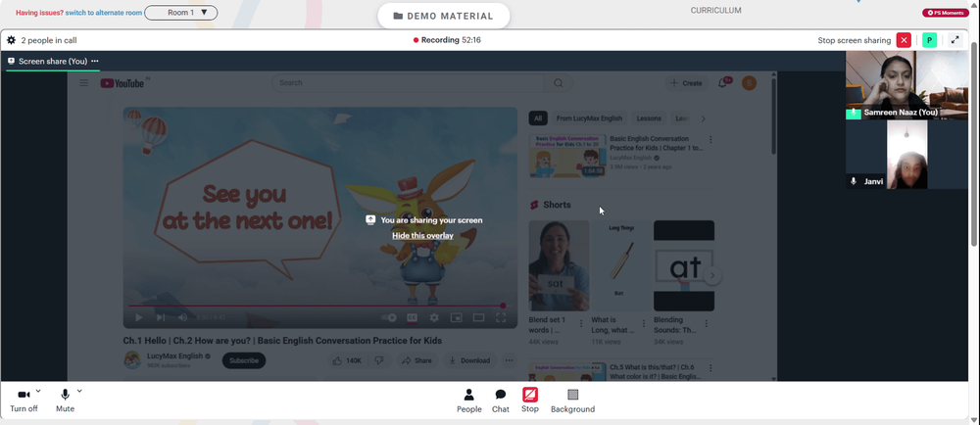Open YouTube hamburger menu
Screen dimensions: 980x425
point(83,83)
